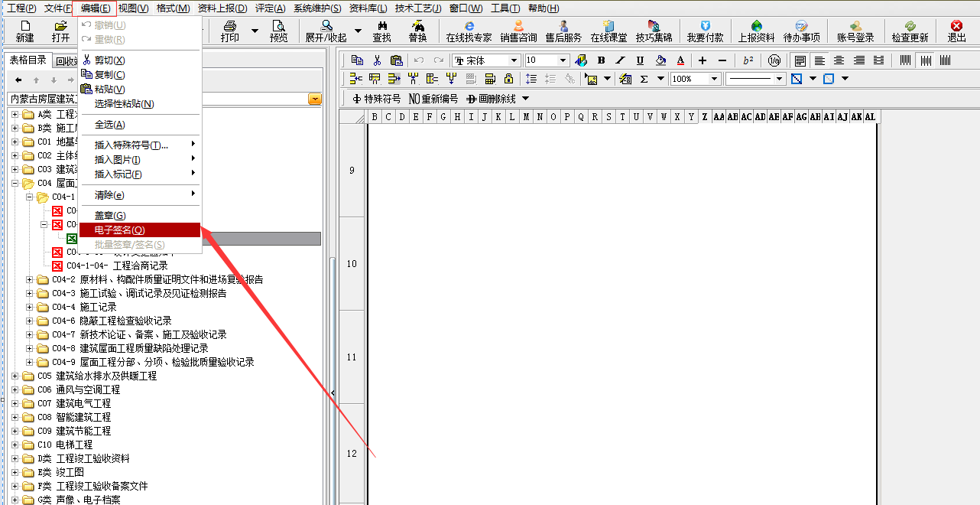The image size is (980, 505).
Task: Toggle italic formatting
Action: 620,60
